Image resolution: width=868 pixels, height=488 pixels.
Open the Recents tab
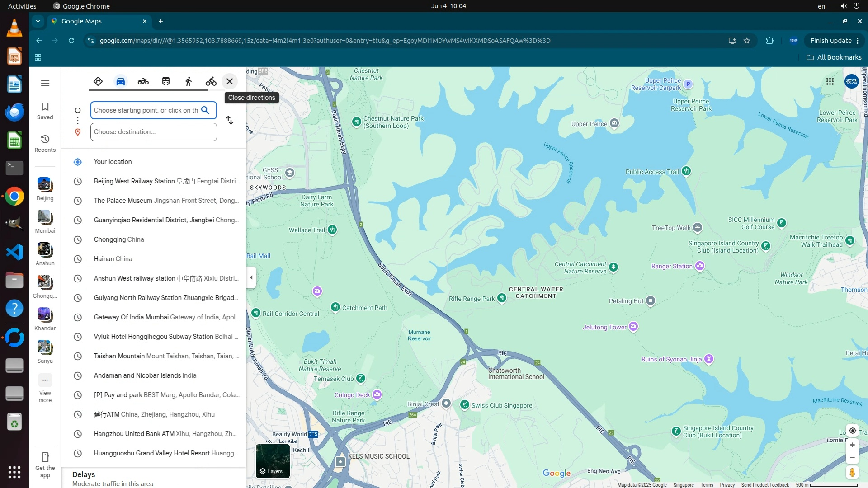pos(45,143)
